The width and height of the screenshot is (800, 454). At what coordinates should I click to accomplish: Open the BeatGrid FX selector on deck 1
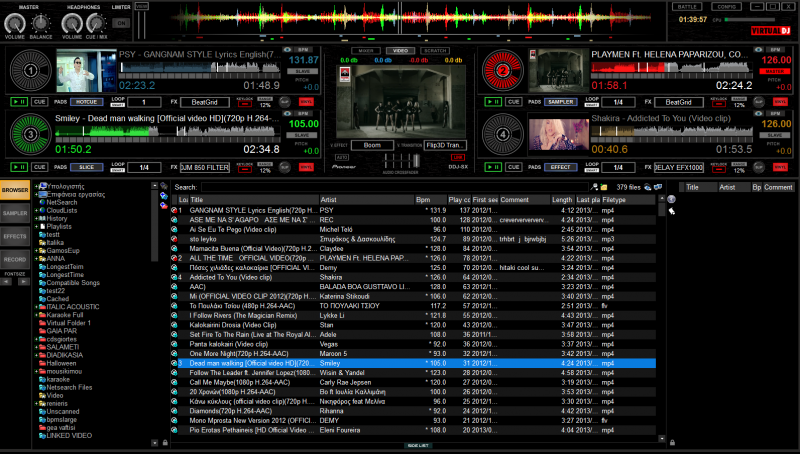pyautogui.click(x=205, y=102)
